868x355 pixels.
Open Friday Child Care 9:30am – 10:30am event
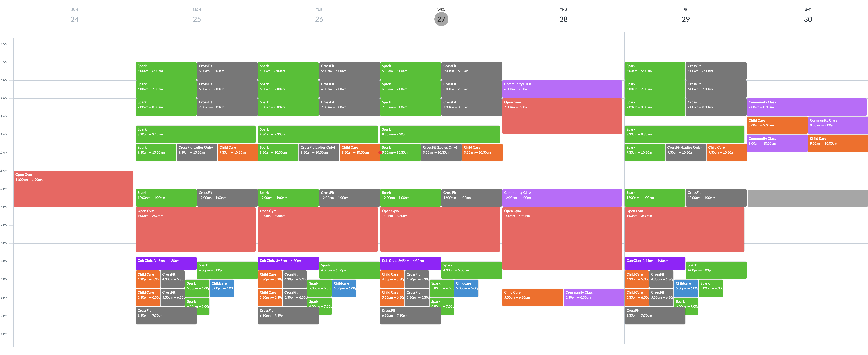click(727, 152)
